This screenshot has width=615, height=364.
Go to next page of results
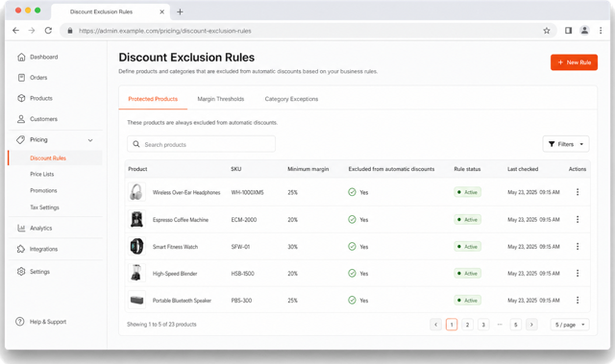pyautogui.click(x=531, y=325)
